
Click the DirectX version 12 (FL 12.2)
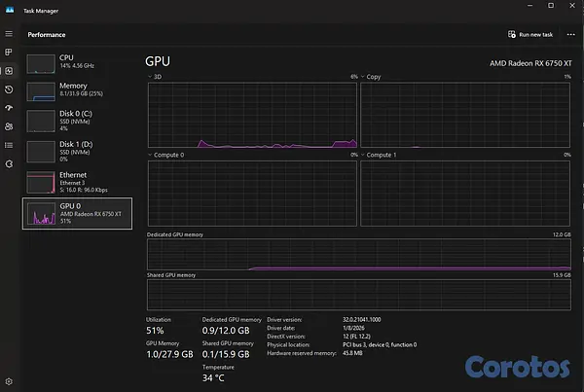coord(356,337)
